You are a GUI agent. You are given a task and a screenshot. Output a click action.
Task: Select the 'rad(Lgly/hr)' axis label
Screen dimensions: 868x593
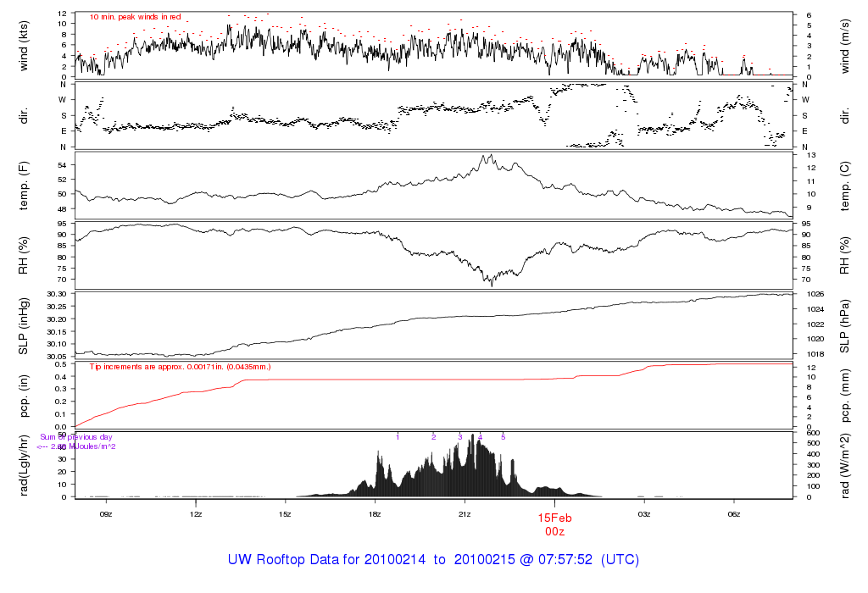[24, 465]
